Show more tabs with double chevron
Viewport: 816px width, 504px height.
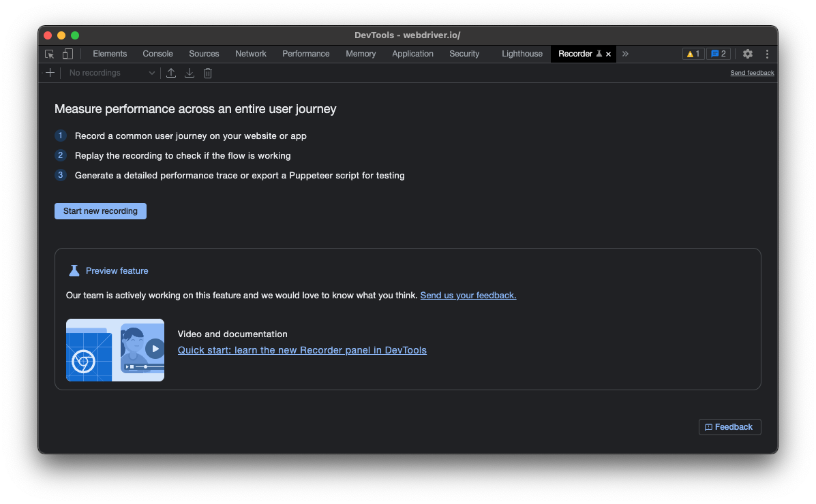point(625,54)
